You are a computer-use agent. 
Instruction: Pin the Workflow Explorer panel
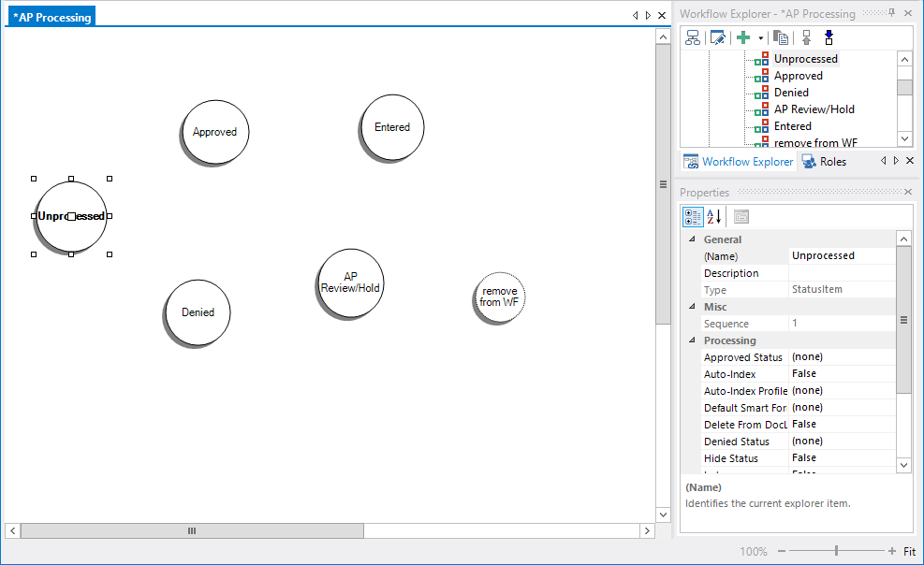pyautogui.click(x=892, y=13)
